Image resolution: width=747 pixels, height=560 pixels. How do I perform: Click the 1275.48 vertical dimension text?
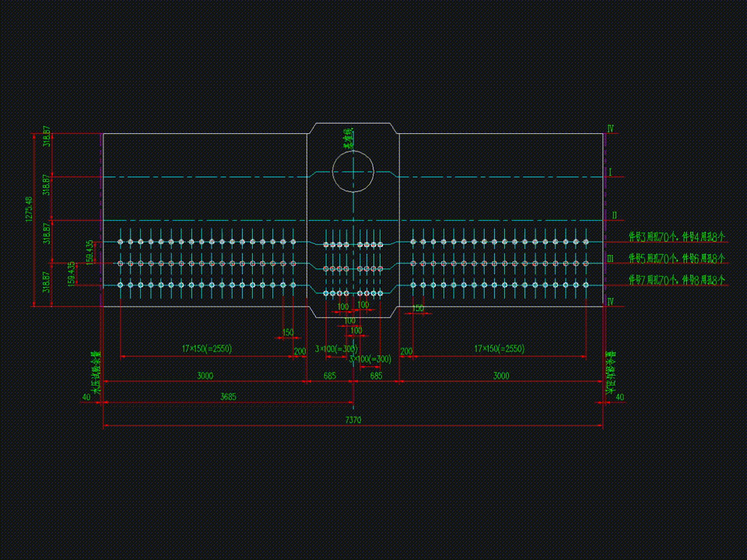(x=29, y=210)
